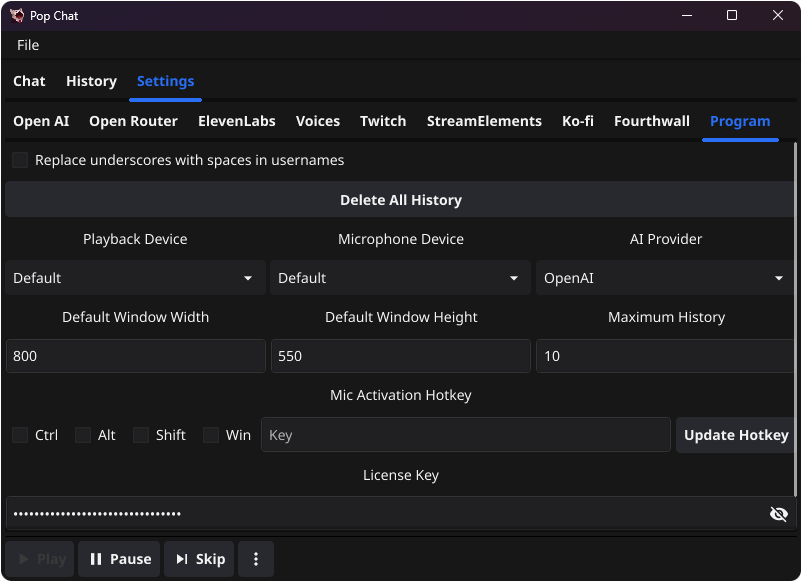Toggle license key visibility with the eye icon
The height and width of the screenshot is (582, 802).
tap(779, 513)
